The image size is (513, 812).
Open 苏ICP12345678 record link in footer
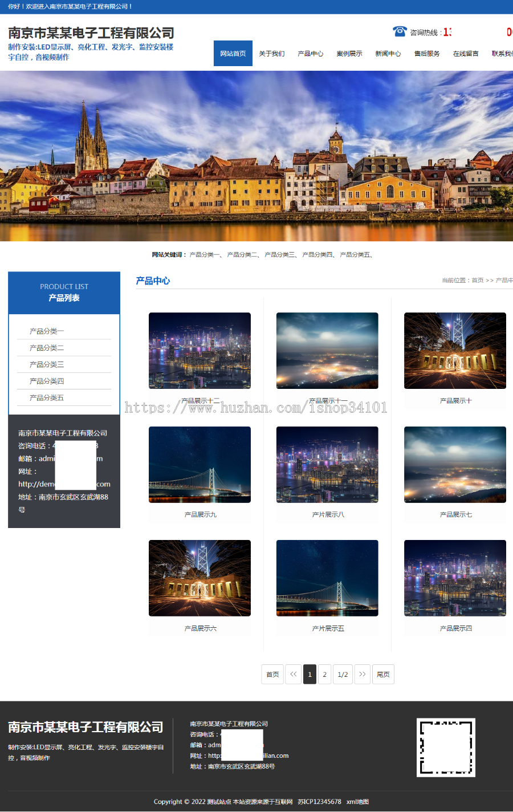[319, 802]
